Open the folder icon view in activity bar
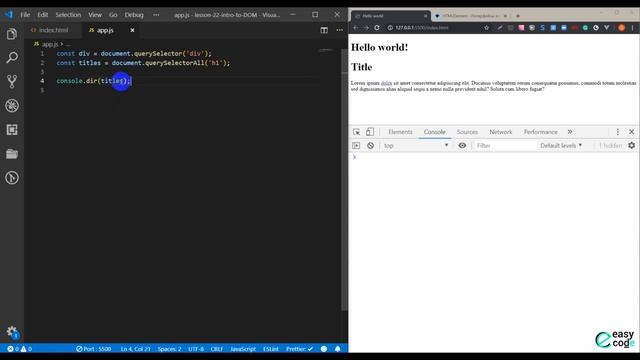The image size is (640, 360). pyautogui.click(x=12, y=154)
